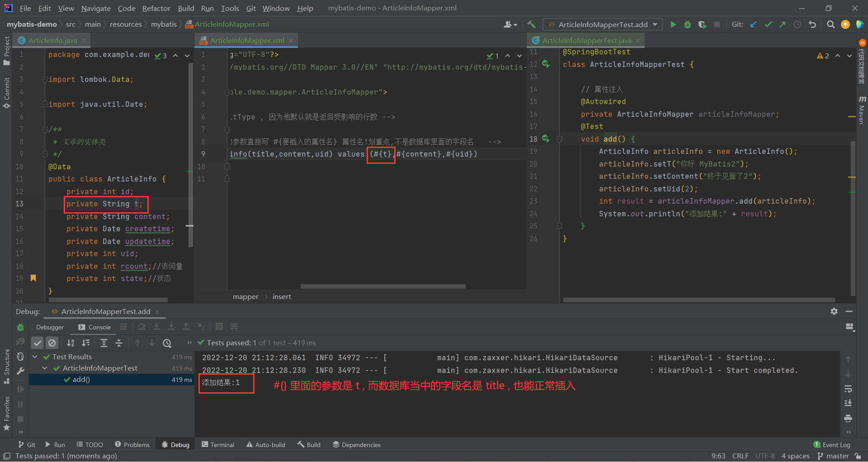Change indent setting 4 spaces
This screenshot has width=868, height=462.
tap(795, 456)
